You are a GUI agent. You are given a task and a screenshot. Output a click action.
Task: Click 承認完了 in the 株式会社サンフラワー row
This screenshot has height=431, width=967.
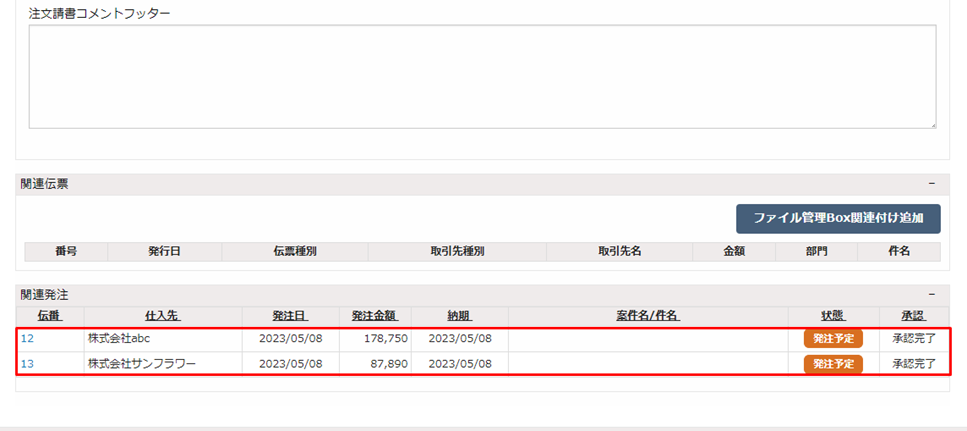914,364
